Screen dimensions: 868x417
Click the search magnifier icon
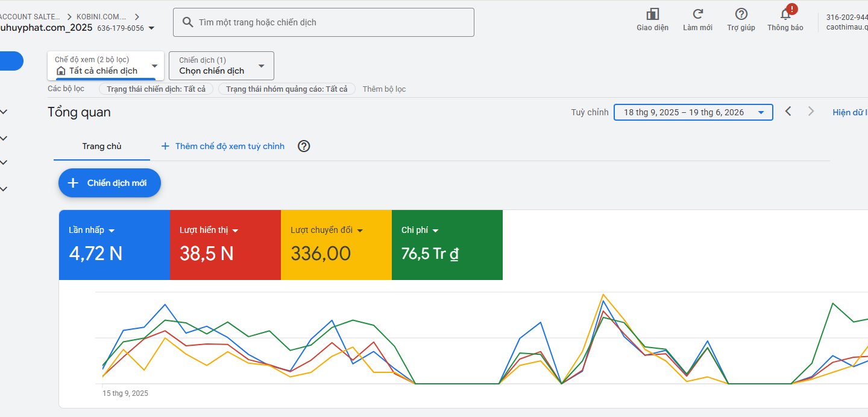187,22
